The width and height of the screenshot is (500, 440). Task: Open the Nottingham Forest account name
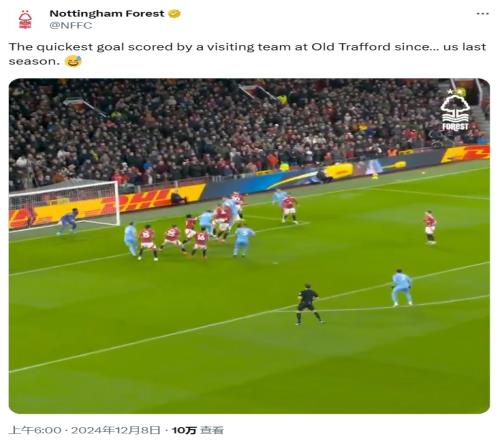(x=107, y=14)
